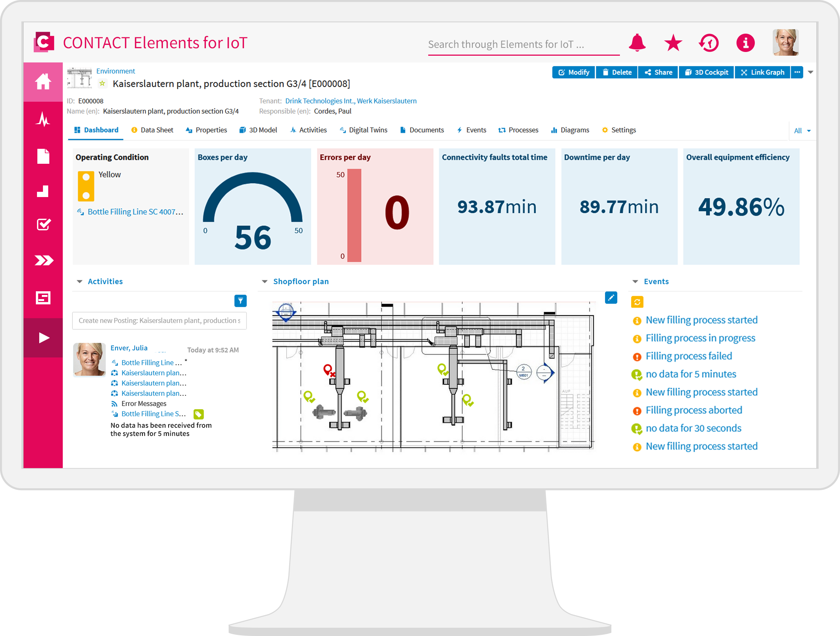
Task: Switch to the Dashboard tab
Action: 96,130
